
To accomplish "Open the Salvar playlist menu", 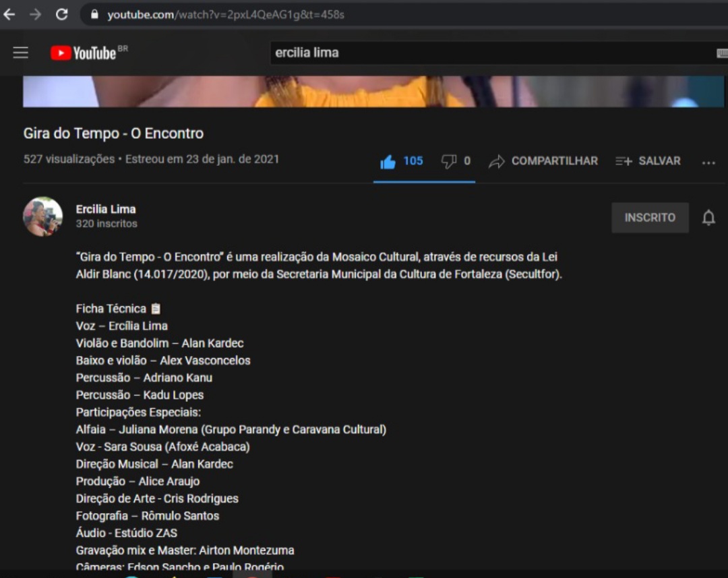I will (x=648, y=161).
